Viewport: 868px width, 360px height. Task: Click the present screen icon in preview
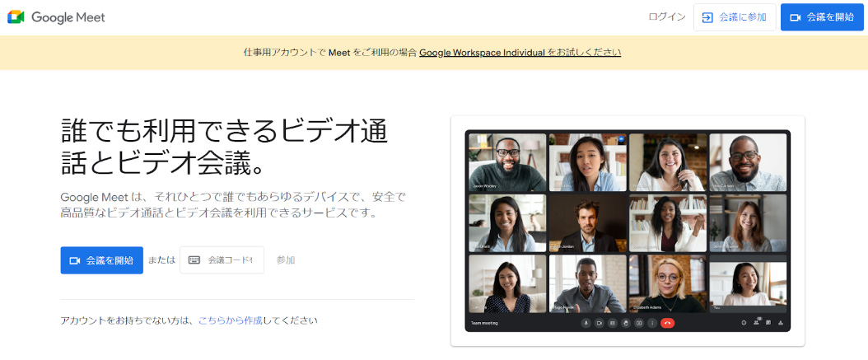coord(639,323)
